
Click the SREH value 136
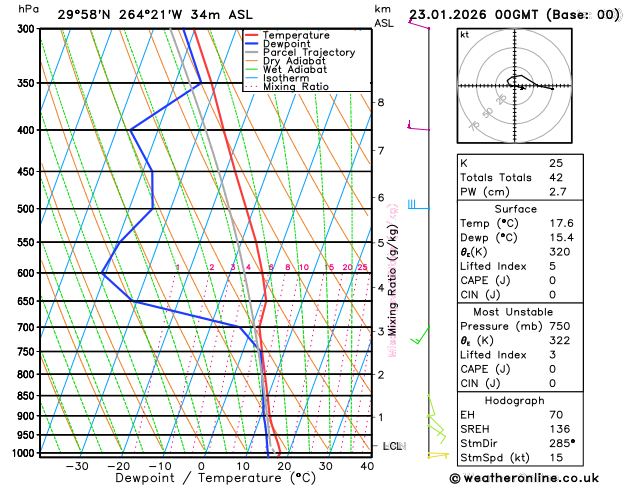click(560, 429)
